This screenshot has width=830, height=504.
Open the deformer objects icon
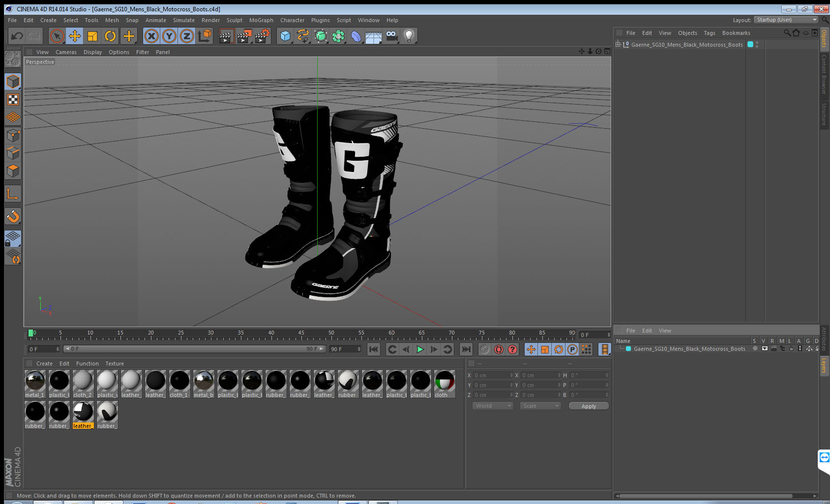356,36
